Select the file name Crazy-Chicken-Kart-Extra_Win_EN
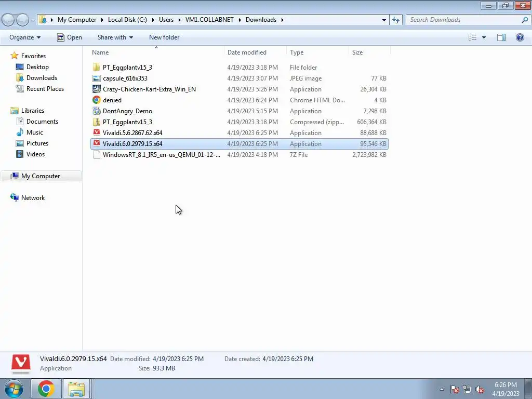The width and height of the screenshot is (532, 399). [x=149, y=89]
